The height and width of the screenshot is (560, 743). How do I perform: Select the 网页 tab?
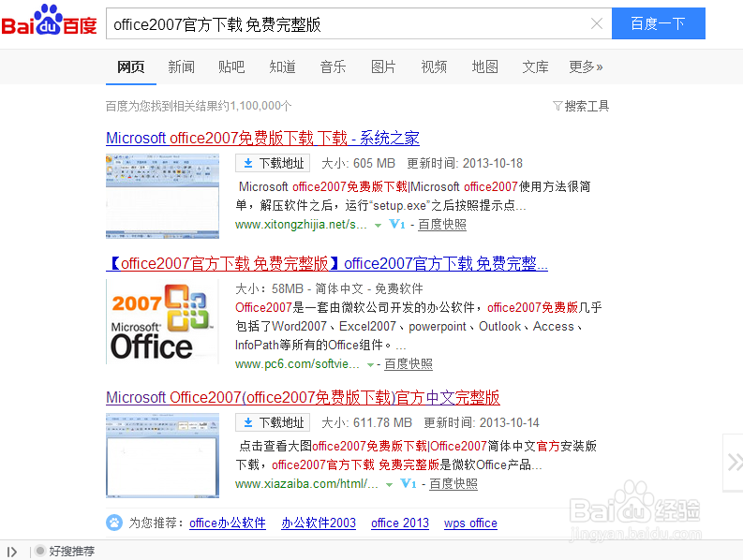click(131, 66)
